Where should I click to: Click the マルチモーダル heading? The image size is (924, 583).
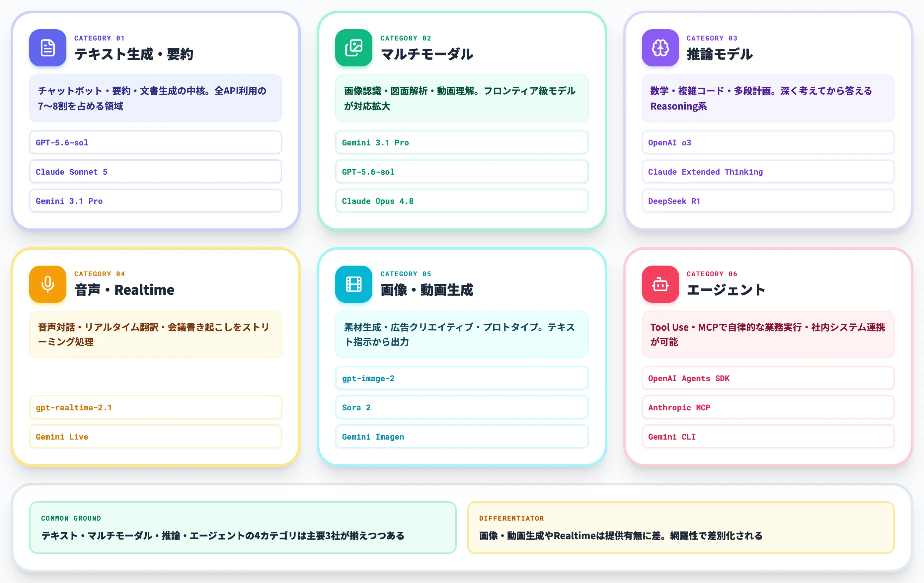[x=427, y=54]
